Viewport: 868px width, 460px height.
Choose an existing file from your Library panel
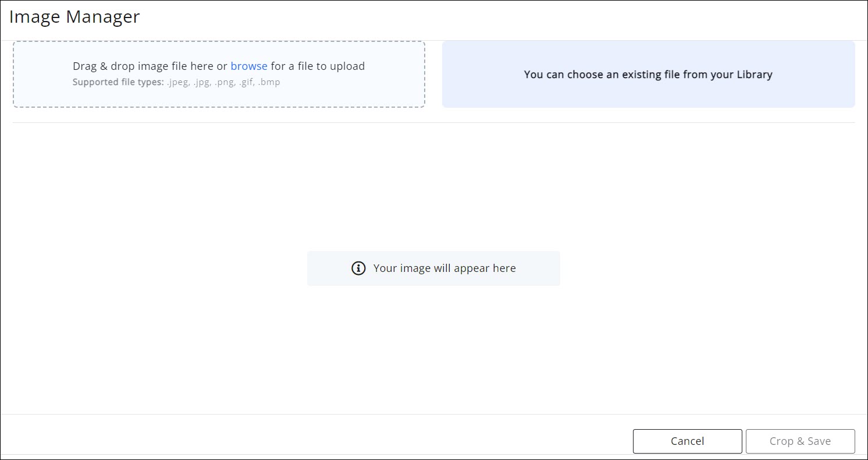(648, 75)
